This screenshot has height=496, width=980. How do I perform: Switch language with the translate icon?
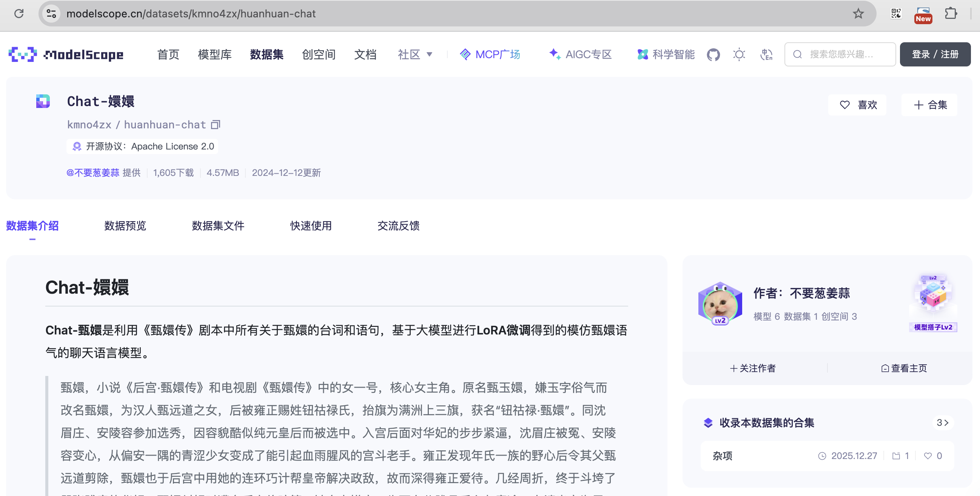[x=766, y=54]
